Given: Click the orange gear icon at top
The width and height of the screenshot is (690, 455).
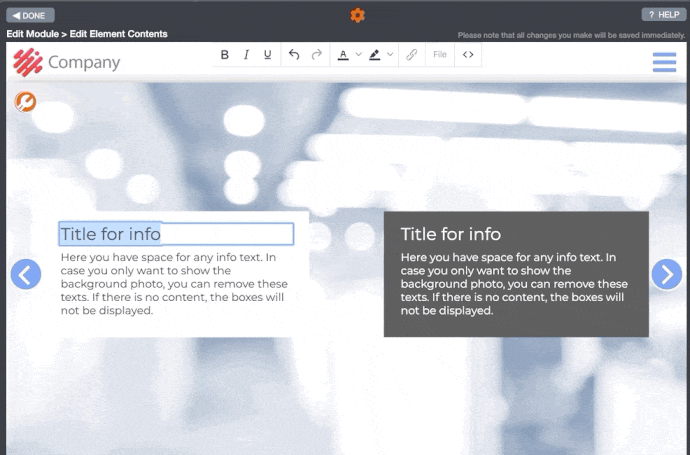Looking at the screenshot, I should (x=357, y=15).
